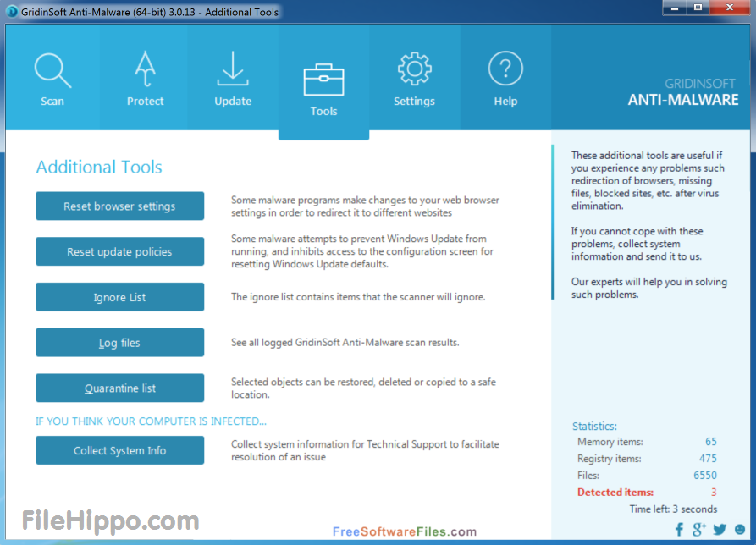Image resolution: width=756 pixels, height=545 pixels.
Task: Select the Tools tab label
Action: (x=323, y=112)
